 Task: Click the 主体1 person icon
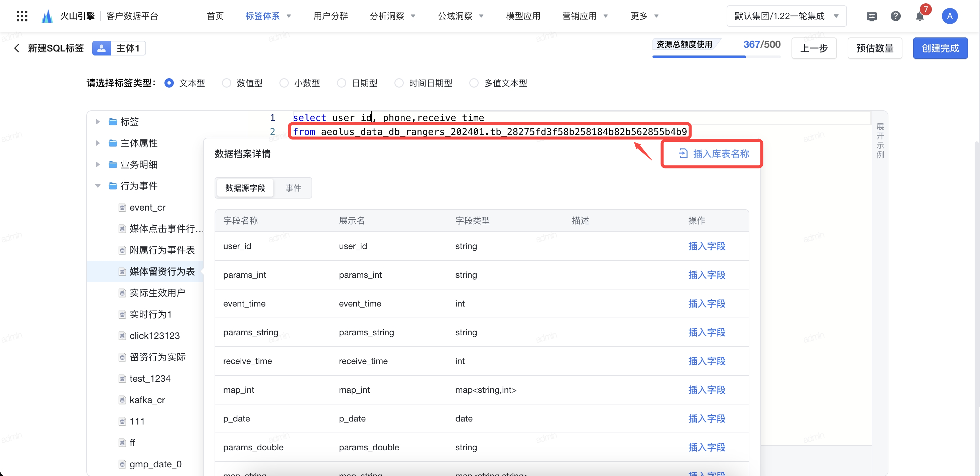point(102,48)
